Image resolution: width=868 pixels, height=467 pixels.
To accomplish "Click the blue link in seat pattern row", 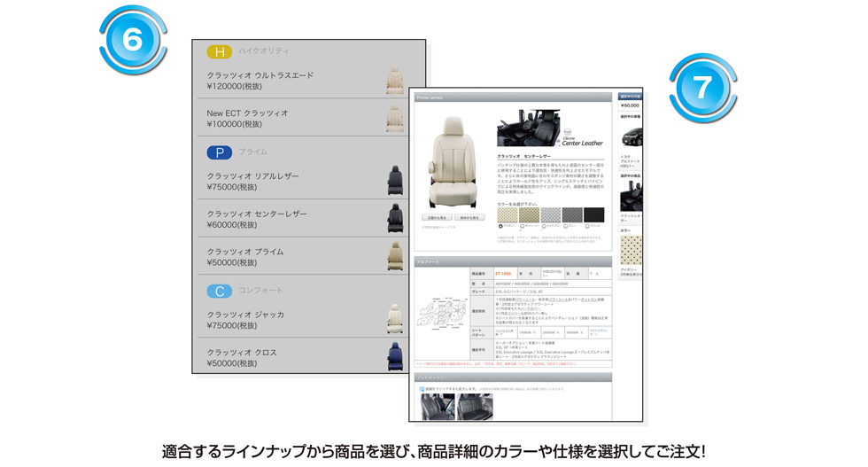I will [599, 332].
